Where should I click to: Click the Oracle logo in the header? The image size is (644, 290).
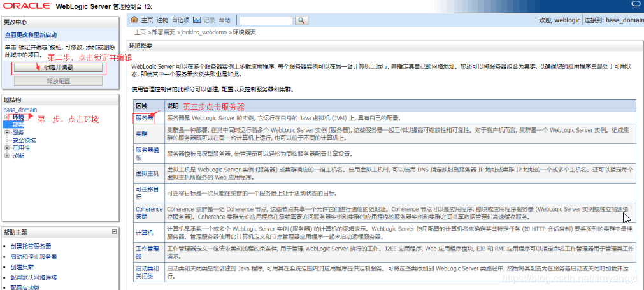[x=27, y=6]
